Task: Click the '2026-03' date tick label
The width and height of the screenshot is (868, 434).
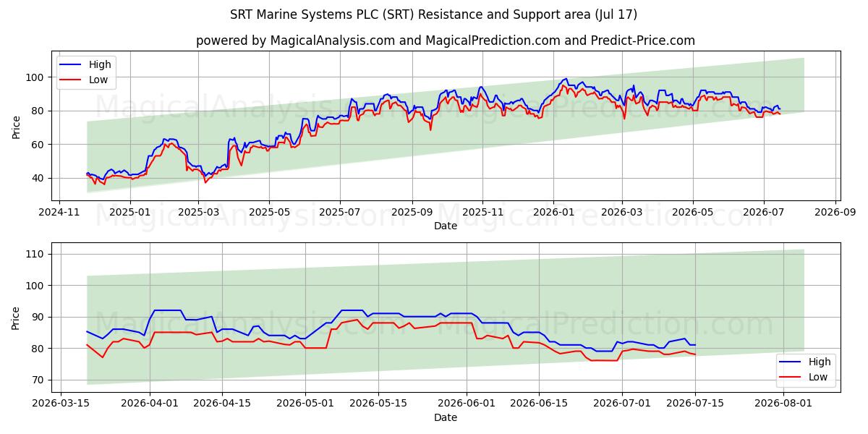Action: coord(623,213)
